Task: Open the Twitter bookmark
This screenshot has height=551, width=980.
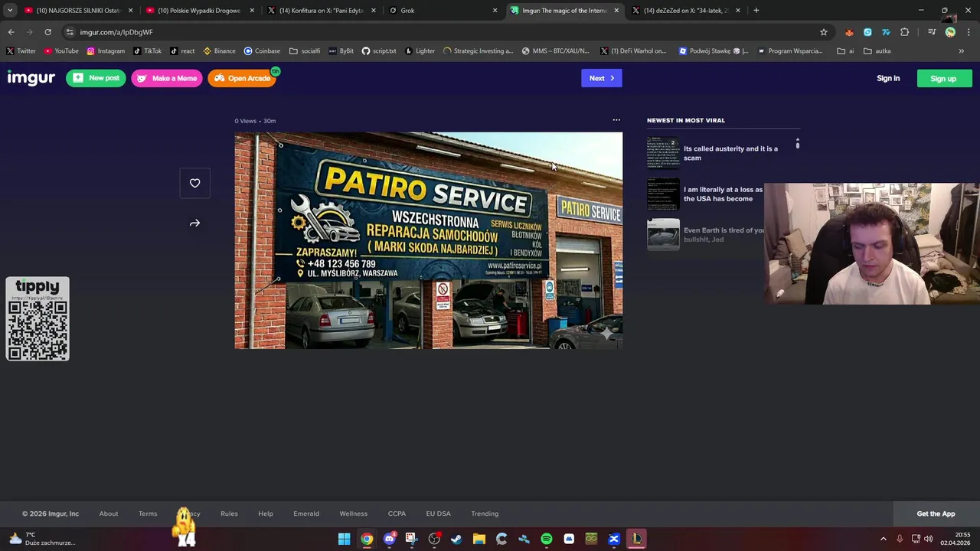Action: click(x=21, y=51)
